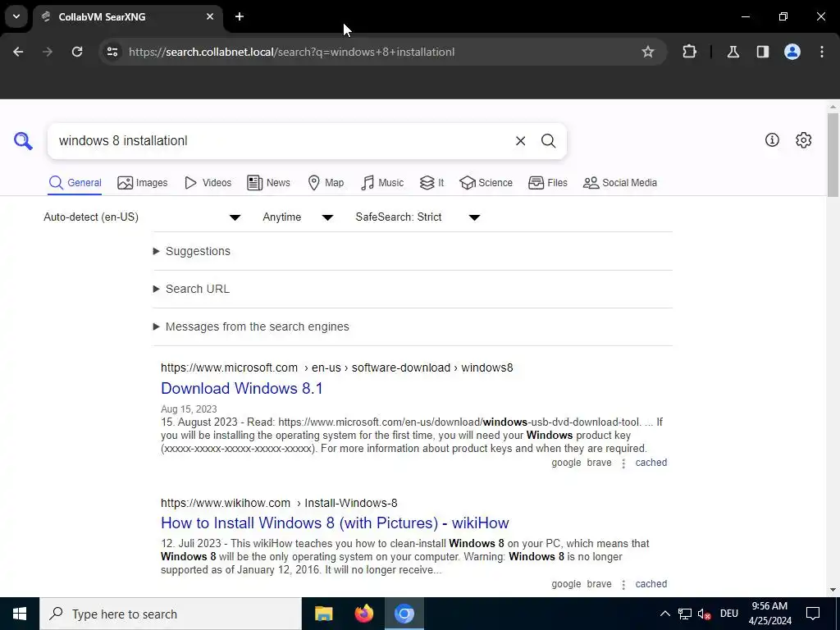Click the SearXNG magnifier logo icon

click(x=23, y=141)
